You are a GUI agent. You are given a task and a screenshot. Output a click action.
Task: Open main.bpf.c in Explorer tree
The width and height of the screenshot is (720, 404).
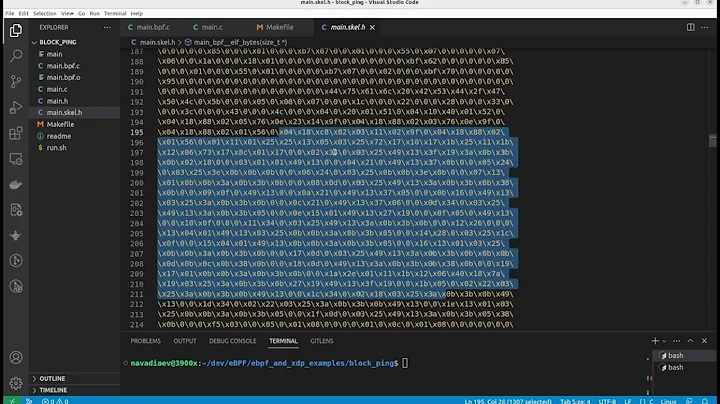[74, 66]
